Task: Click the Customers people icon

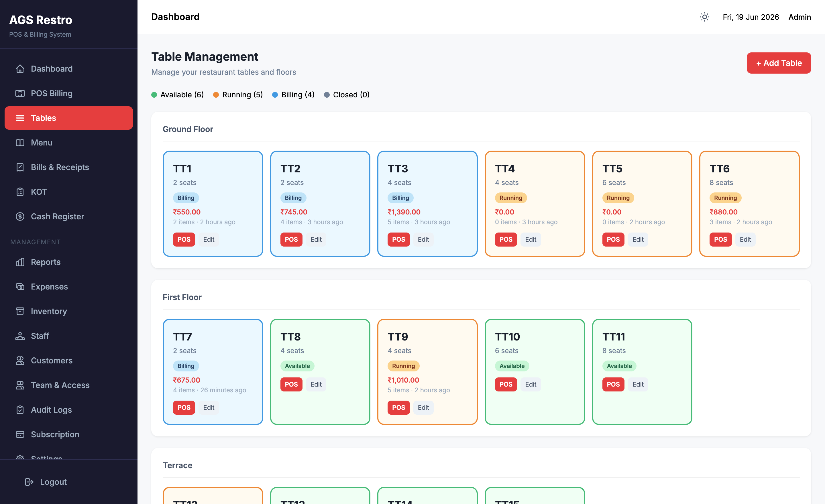Action: [x=20, y=361]
